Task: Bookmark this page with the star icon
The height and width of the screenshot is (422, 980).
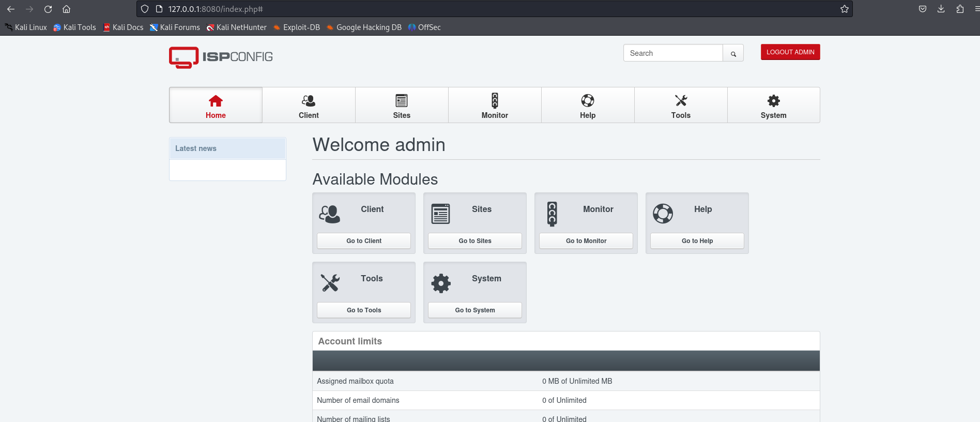Action: pyautogui.click(x=844, y=9)
